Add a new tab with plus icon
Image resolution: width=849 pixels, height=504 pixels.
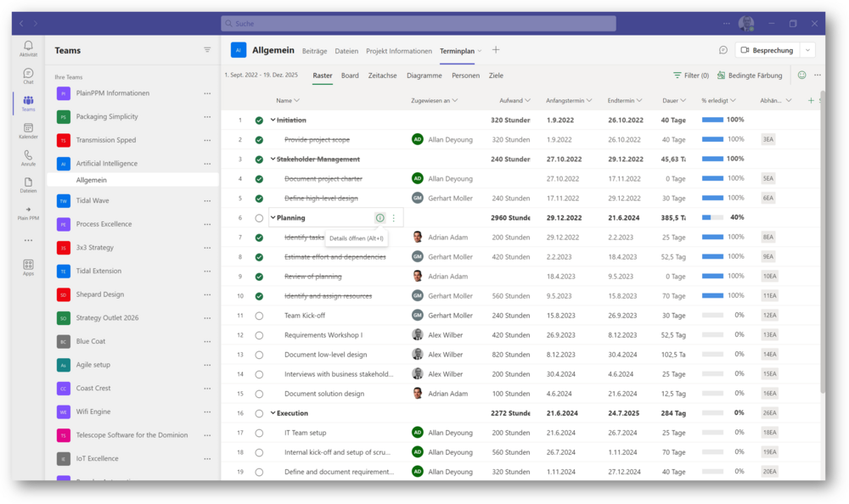click(496, 50)
